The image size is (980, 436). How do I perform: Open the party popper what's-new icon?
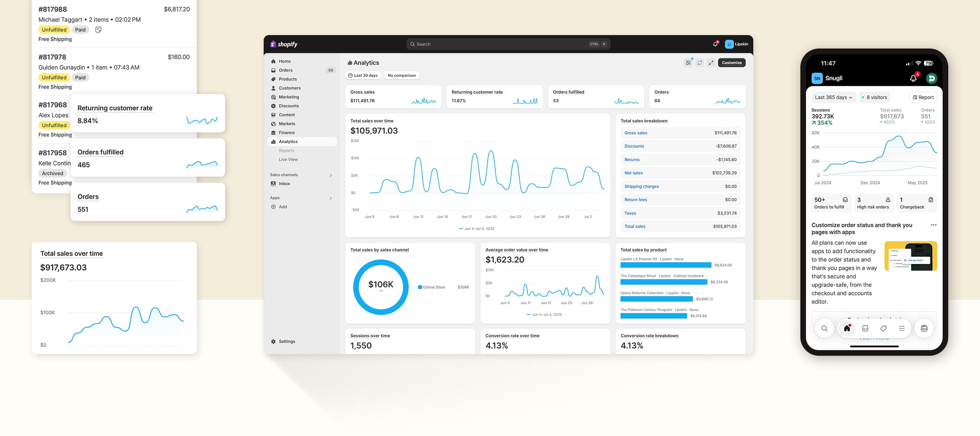pyautogui.click(x=688, y=63)
